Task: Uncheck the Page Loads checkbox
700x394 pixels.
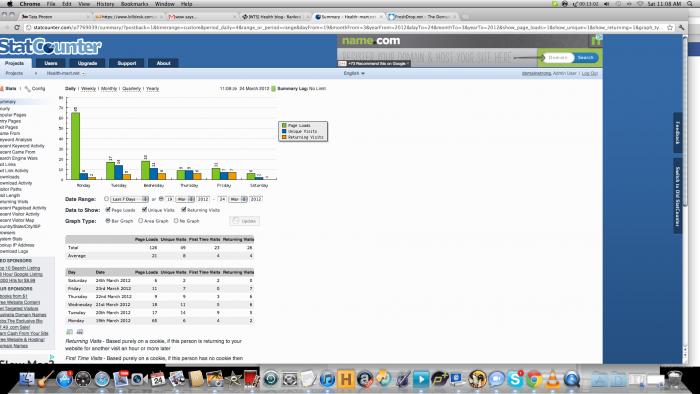Action: coord(108,209)
